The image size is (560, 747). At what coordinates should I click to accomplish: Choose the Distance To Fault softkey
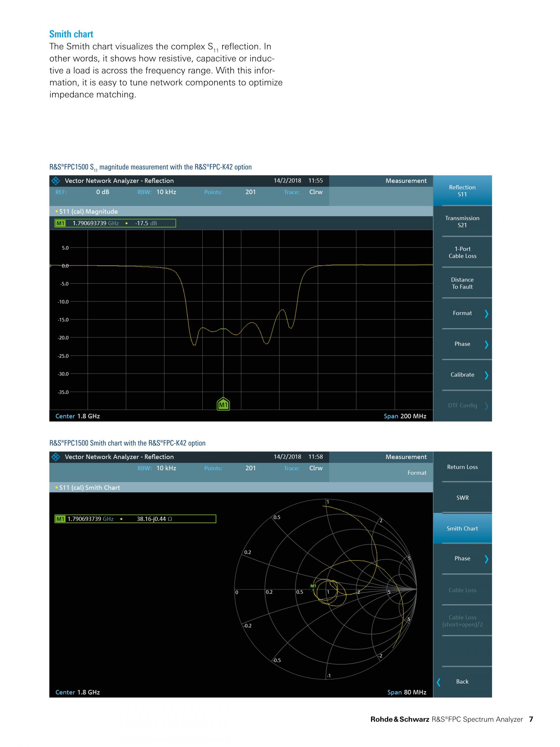point(462,283)
